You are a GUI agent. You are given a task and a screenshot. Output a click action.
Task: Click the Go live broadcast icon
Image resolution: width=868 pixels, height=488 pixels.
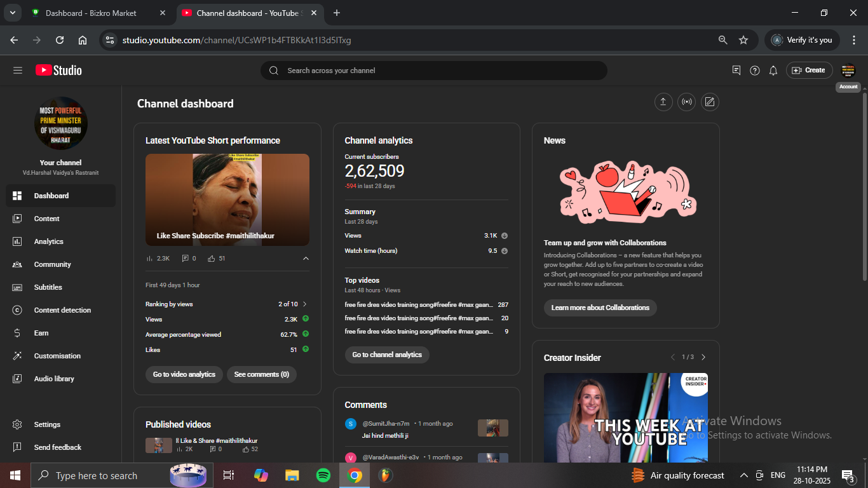686,102
